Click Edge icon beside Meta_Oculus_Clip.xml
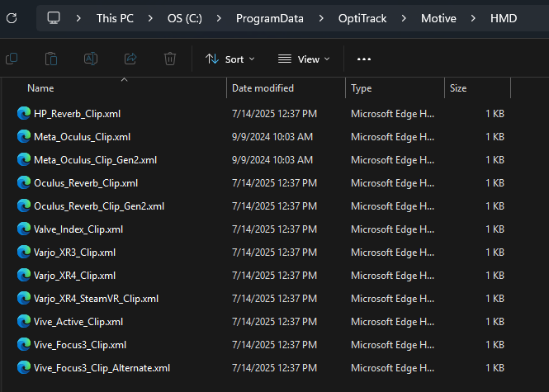 (24, 136)
